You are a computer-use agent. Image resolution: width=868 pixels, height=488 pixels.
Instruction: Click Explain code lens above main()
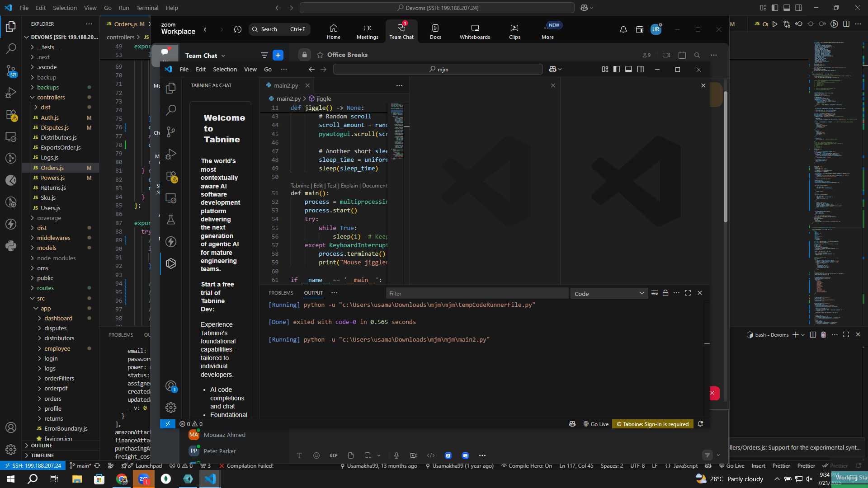pos(349,186)
